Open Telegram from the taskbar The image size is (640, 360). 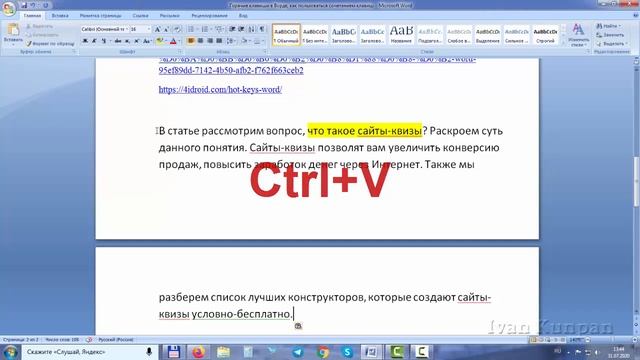tap(298, 351)
